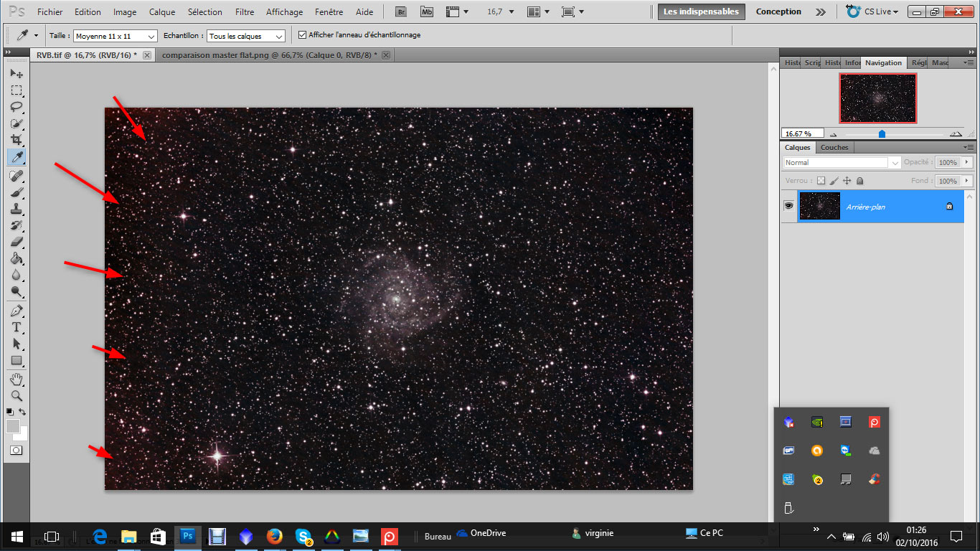
Task: Hide the Arrière-plan layer with eye icon
Action: click(x=788, y=206)
